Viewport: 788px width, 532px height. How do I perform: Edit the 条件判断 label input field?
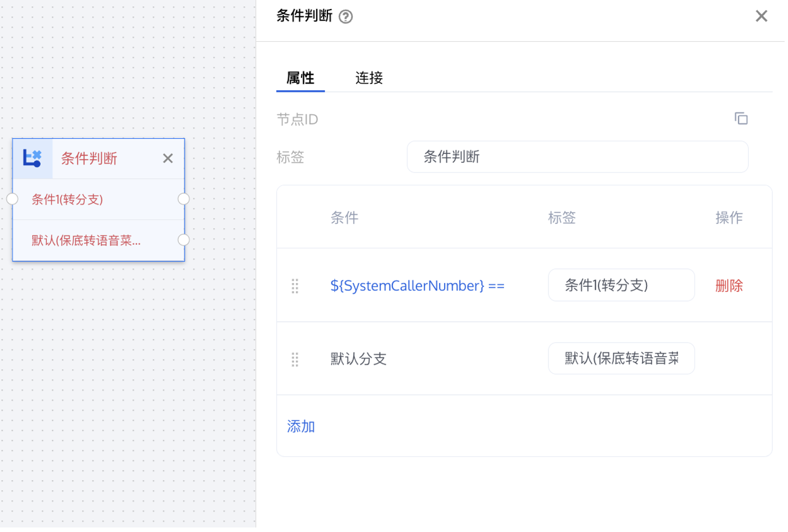pos(577,157)
